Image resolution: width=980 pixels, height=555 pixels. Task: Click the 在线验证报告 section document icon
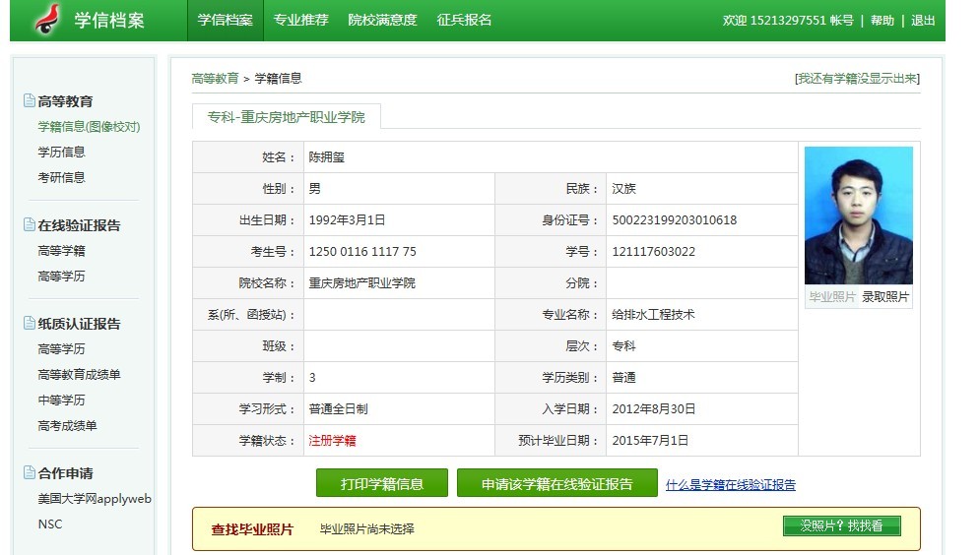[x=29, y=224]
